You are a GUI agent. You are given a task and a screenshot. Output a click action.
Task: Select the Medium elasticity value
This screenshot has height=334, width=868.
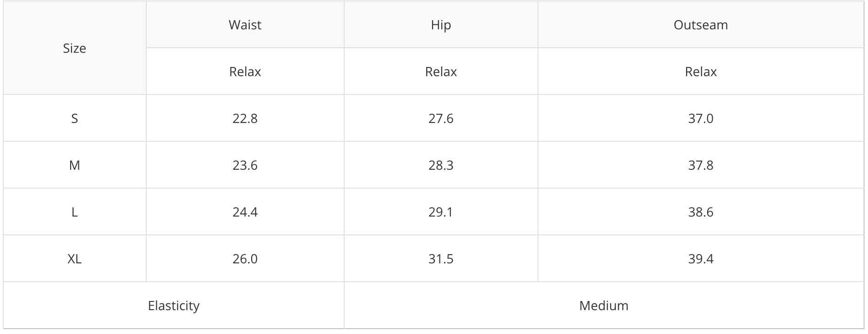(604, 306)
